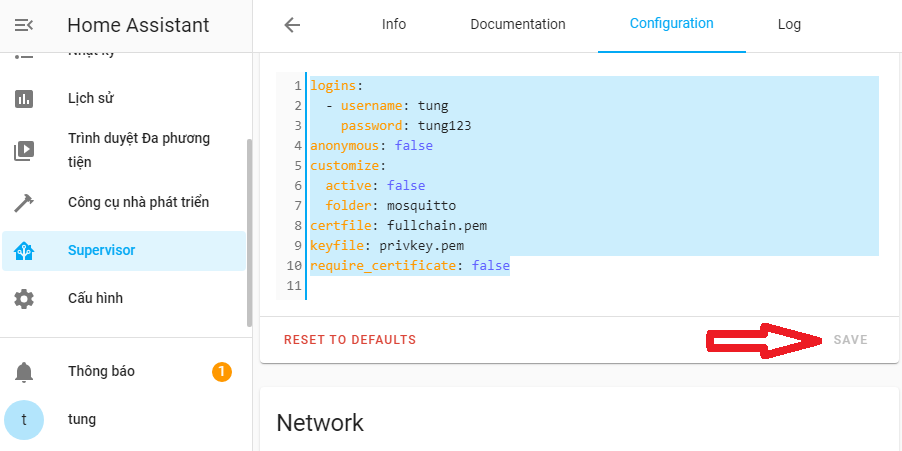Click the sidebar scrollbar
902x451 pixels.
point(249,230)
